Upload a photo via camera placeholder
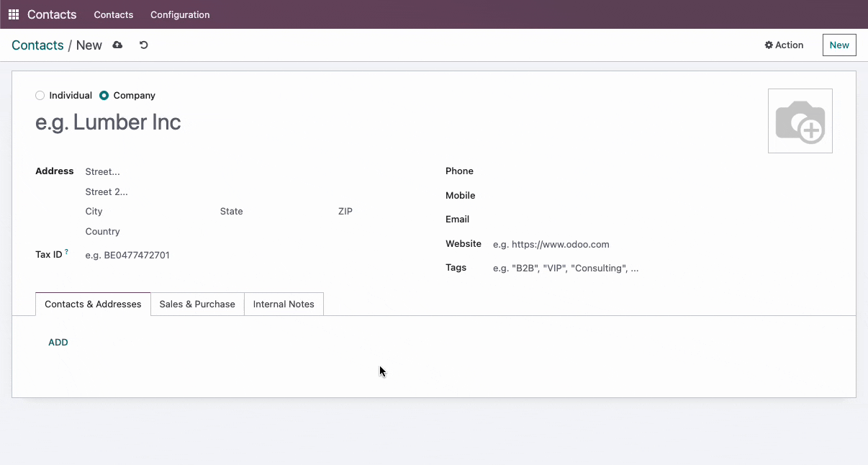 coord(800,121)
